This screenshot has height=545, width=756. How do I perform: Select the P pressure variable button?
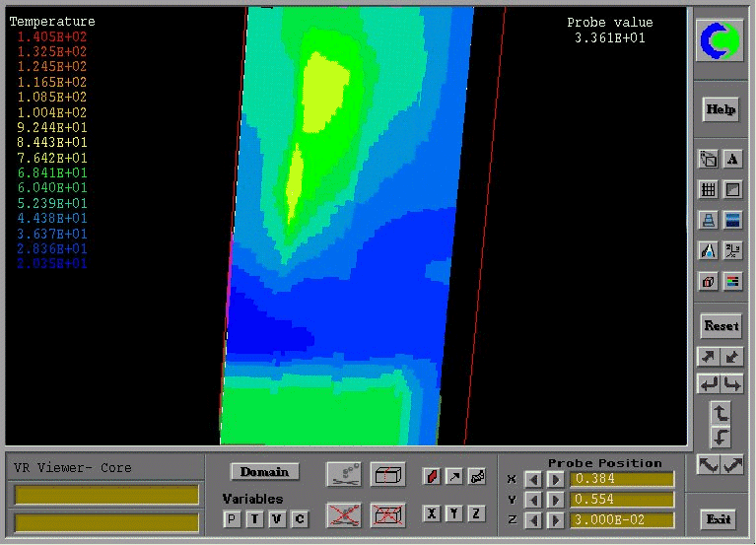coord(232,519)
